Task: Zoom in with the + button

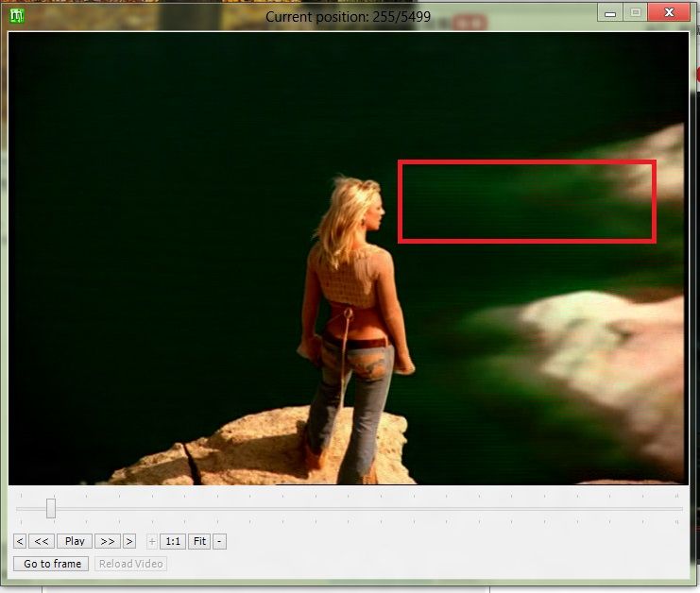Action: (151, 541)
